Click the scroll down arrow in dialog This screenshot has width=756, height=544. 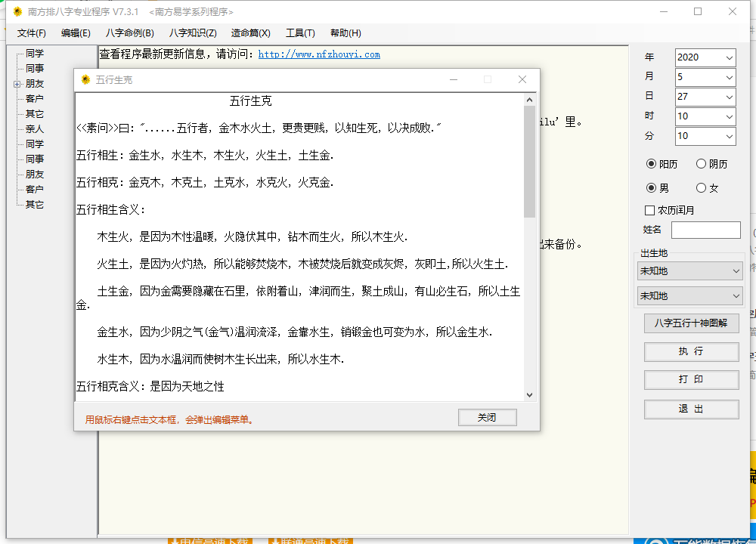(x=529, y=395)
